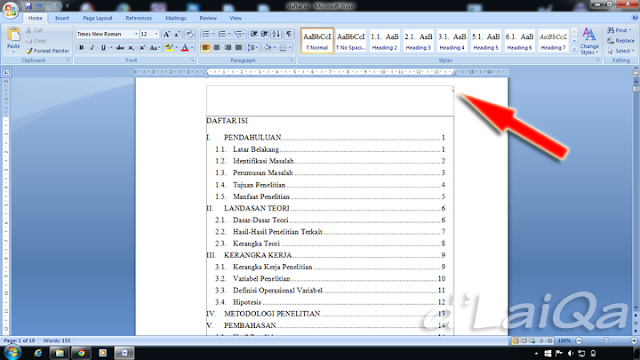The image size is (640, 360).
Task: Click the Numbering list icon
Action: pos(222,34)
